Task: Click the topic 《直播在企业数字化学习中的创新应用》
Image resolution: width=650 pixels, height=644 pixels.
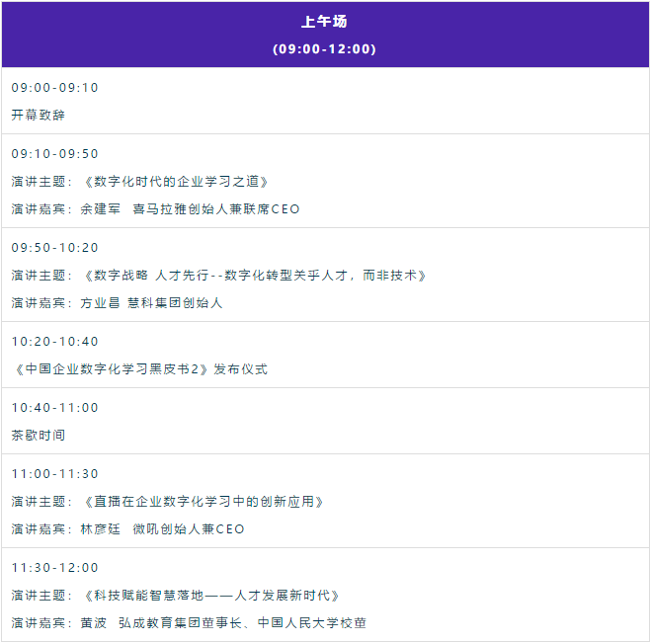Action: click(203, 502)
